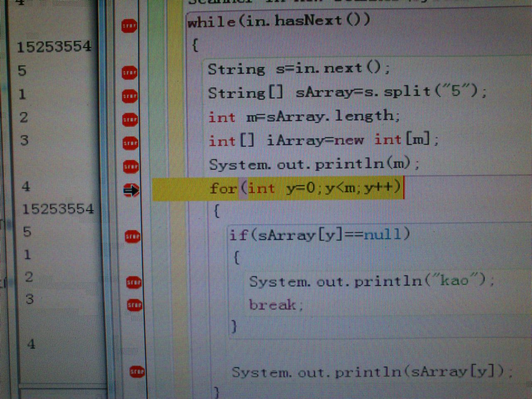Viewport: 532px width, 399px height.
Task: Click the if(sArray[y]==null) condition line
Action: [319, 235]
